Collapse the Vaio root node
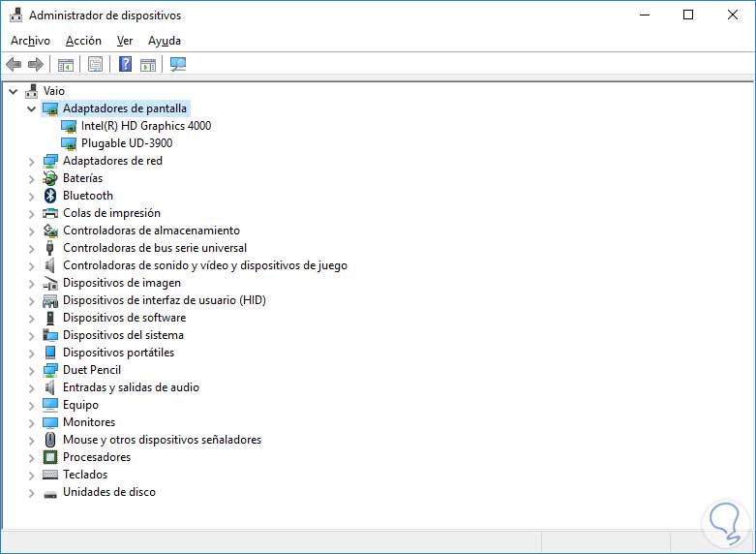 click(x=14, y=91)
